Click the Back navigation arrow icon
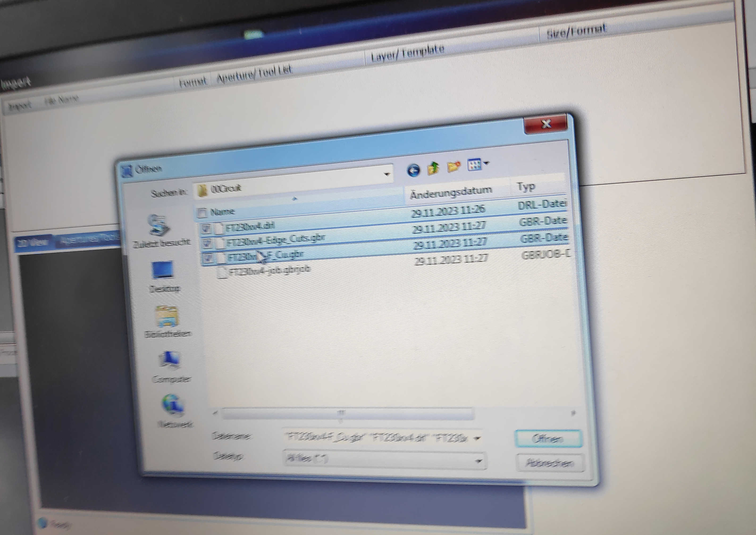Viewport: 756px width, 535px height. click(414, 170)
